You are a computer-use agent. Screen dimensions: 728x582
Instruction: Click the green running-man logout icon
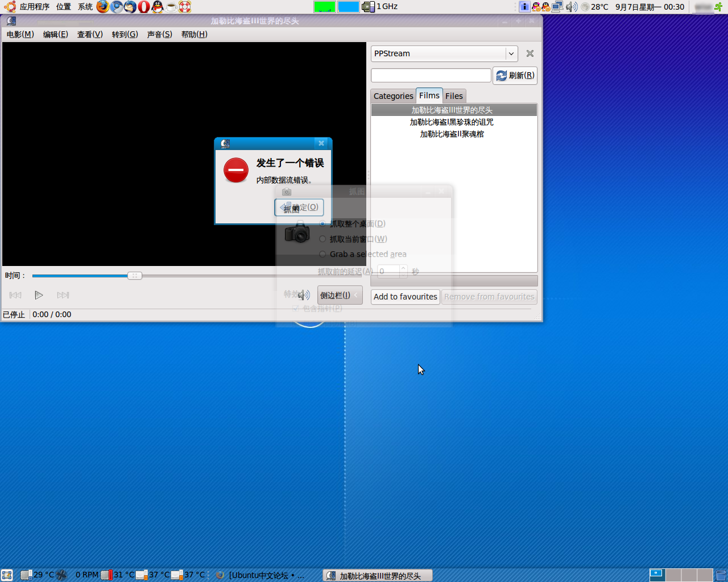click(718, 7)
